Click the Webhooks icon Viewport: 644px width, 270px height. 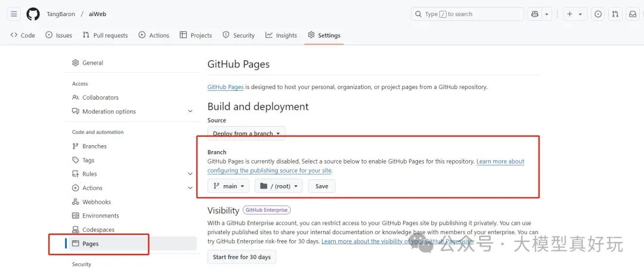click(76, 202)
